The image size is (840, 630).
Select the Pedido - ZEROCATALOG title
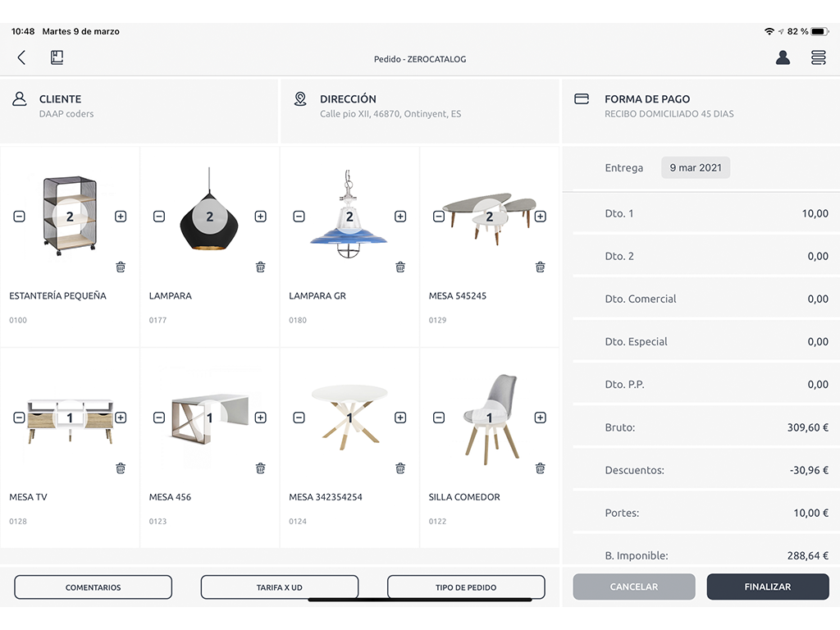click(420, 59)
